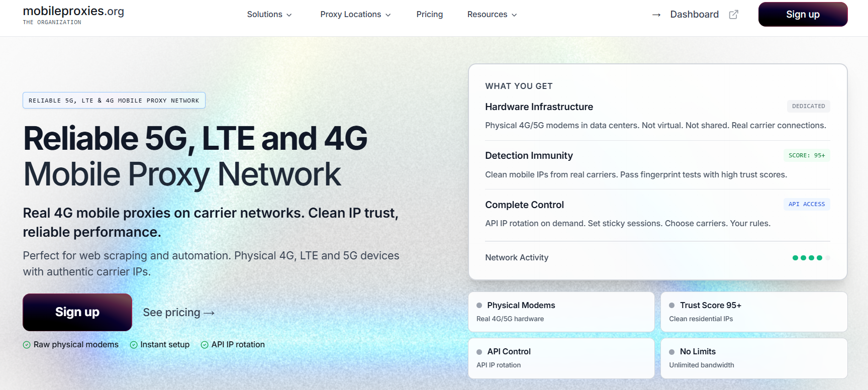This screenshot has height=390, width=868.
Task: Click the gray dot beside API Control
Action: point(479,352)
